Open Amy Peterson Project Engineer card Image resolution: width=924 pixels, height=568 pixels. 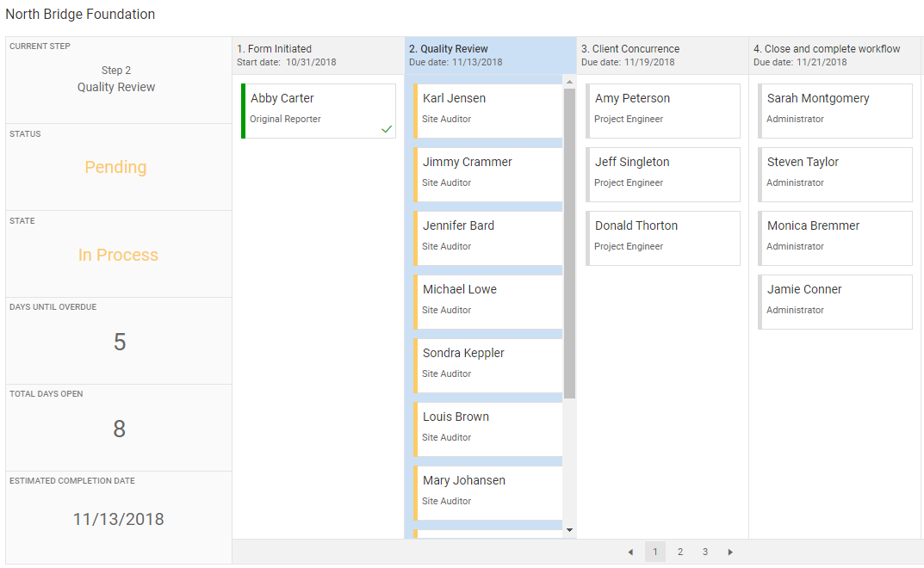pos(662,108)
